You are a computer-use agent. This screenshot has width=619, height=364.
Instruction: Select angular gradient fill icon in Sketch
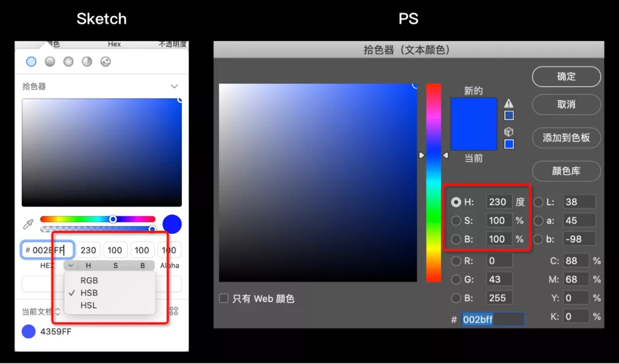pyautogui.click(x=87, y=61)
